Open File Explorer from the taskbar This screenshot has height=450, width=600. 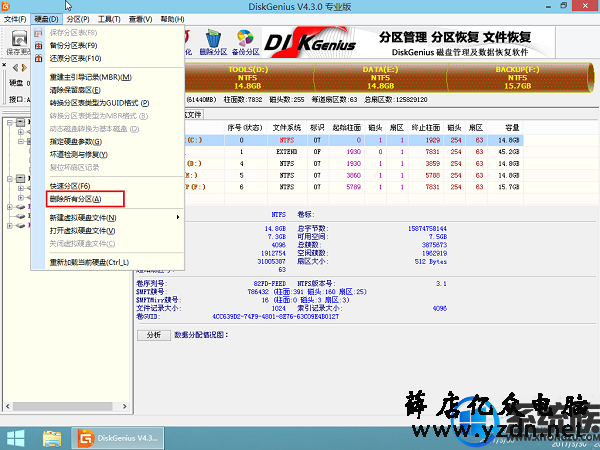(x=52, y=439)
